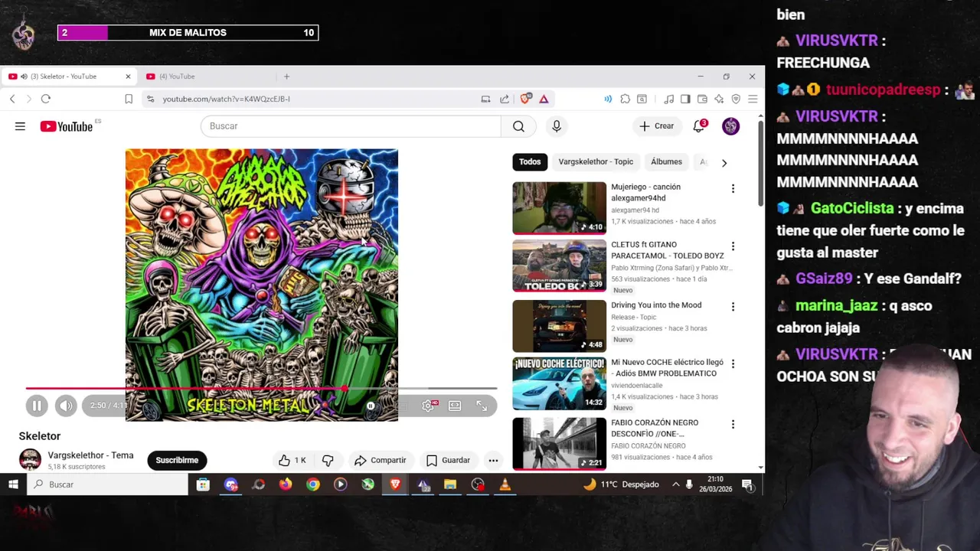Open options for Driving You into the Mood
The height and width of the screenshot is (551, 980).
(733, 307)
